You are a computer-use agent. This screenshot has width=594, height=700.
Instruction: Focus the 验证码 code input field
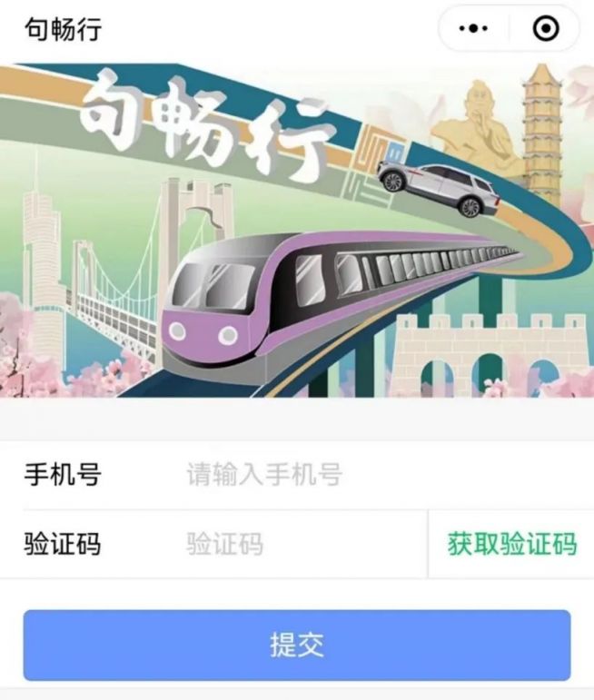[303, 544]
